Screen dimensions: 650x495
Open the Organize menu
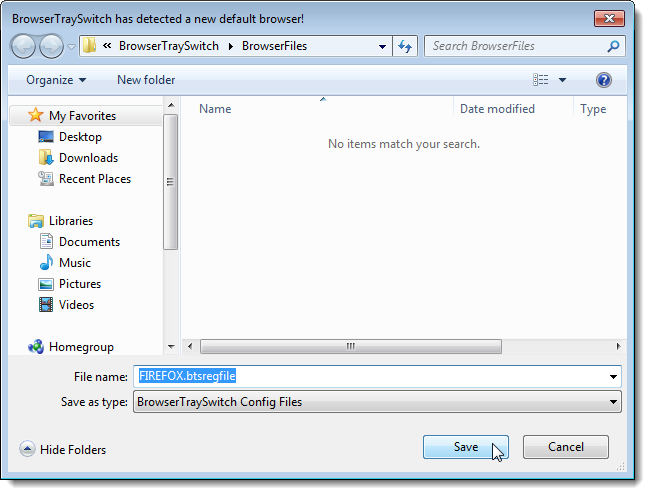(x=56, y=80)
